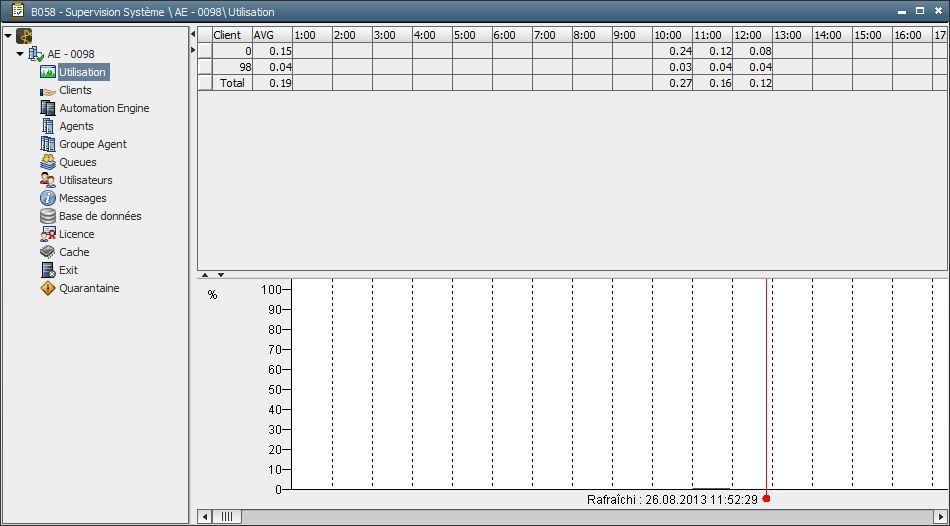Click the Agents building icon
The image size is (950, 526).
(48, 126)
